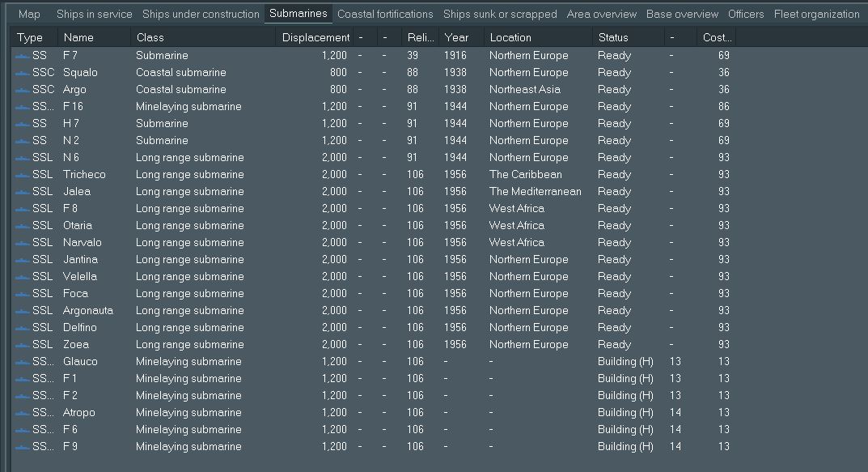868x472 pixels.
Task: Sort by the Class column header
Action: click(203, 37)
